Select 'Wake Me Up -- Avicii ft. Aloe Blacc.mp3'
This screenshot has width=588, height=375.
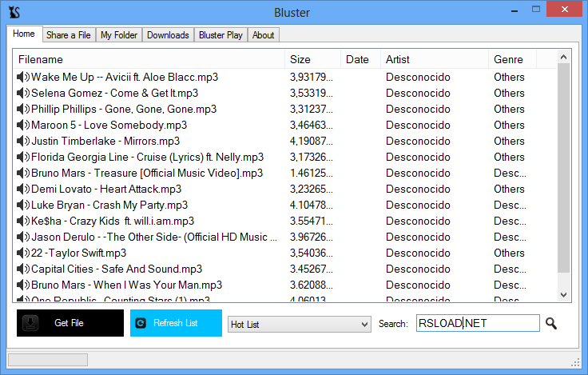125,77
